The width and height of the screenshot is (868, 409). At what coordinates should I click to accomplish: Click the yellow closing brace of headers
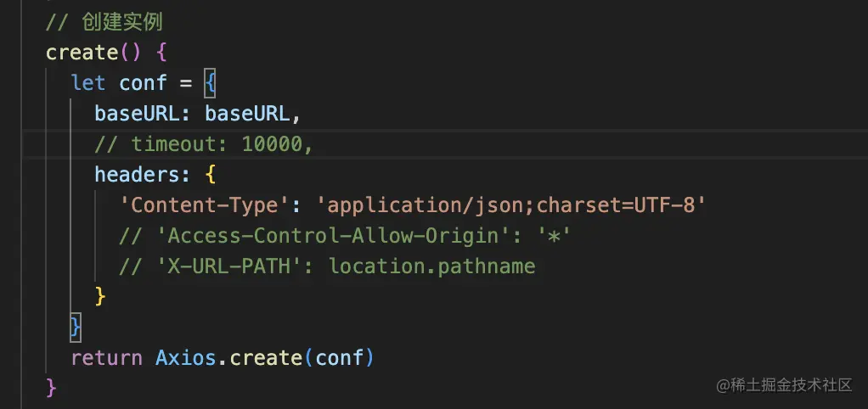tap(100, 296)
